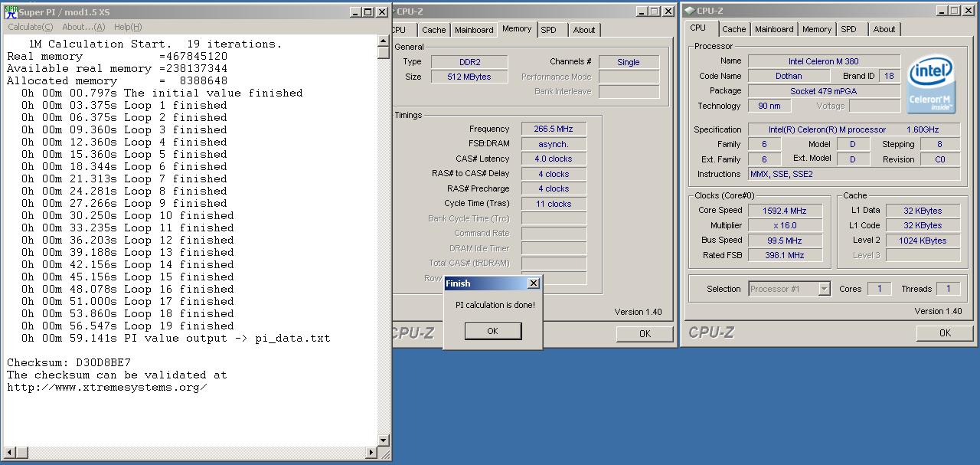Click the Checksum: D30D8BE7 line
This screenshot has height=465, width=980.
(69, 362)
